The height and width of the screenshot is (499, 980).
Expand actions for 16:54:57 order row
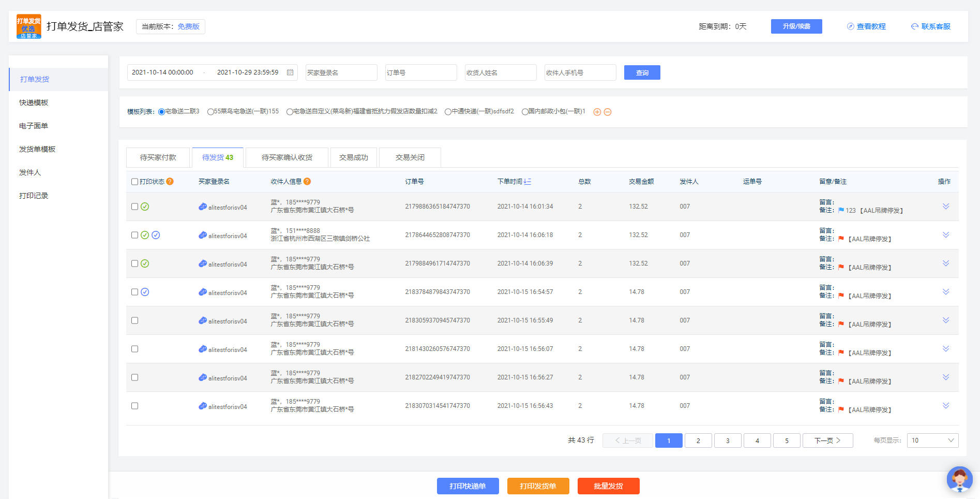pos(946,292)
